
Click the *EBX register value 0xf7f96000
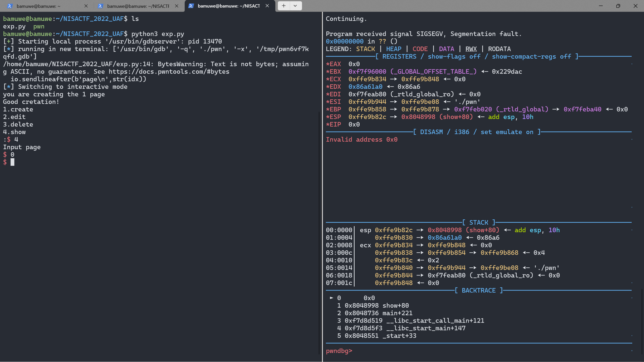[x=367, y=72]
